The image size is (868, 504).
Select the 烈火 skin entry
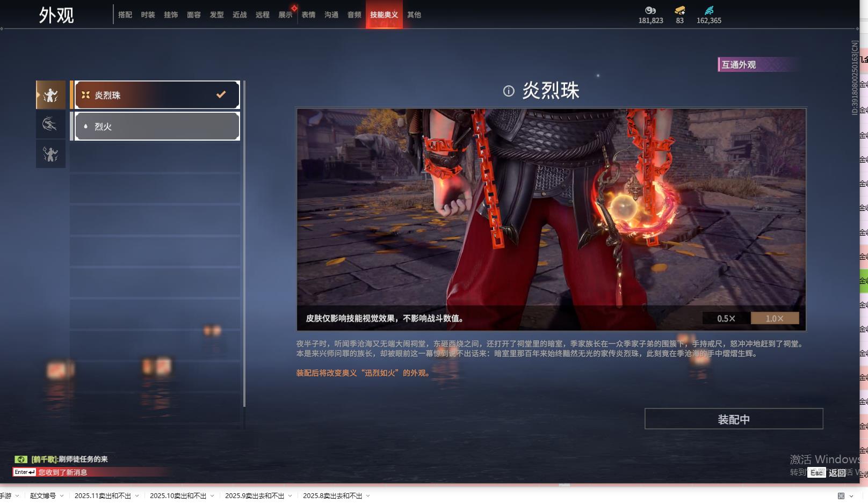[x=157, y=126]
